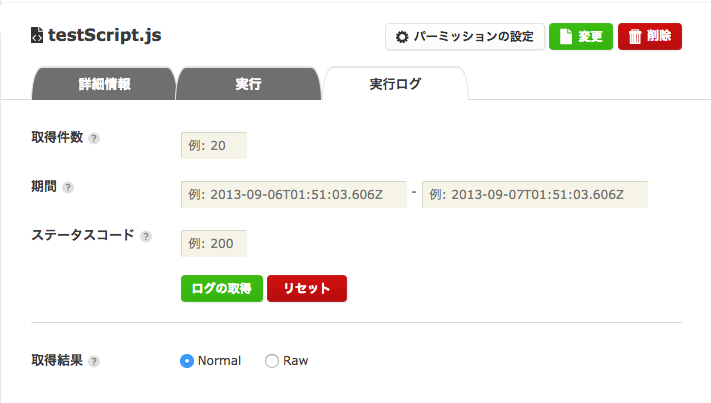
Task: Select the Normal radio button
Action: point(187,361)
